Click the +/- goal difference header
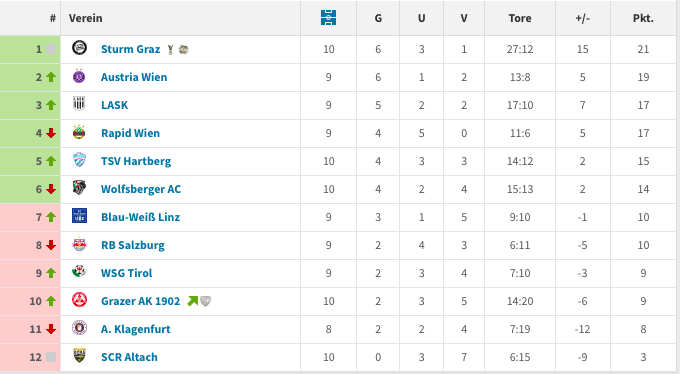This screenshot has width=680, height=374. tap(582, 18)
